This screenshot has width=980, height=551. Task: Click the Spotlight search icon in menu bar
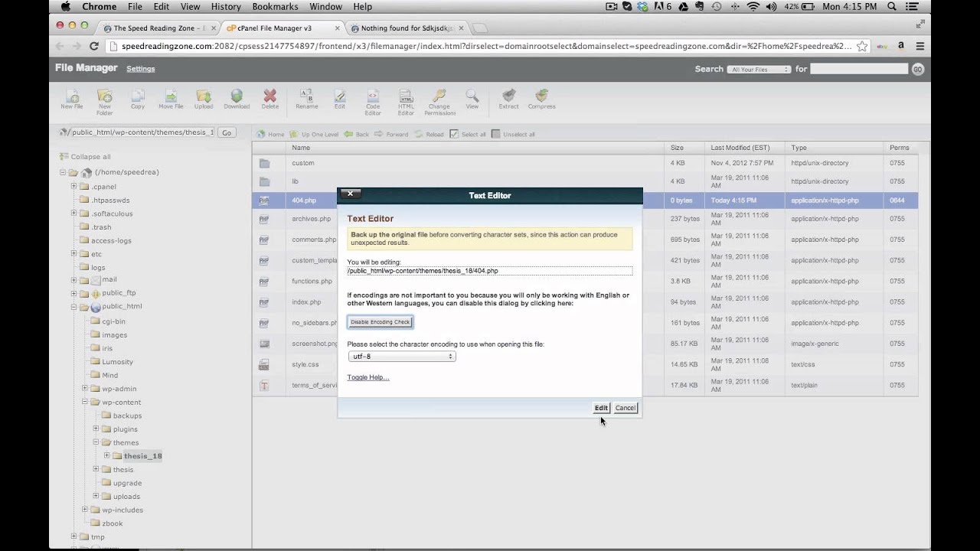891,6
